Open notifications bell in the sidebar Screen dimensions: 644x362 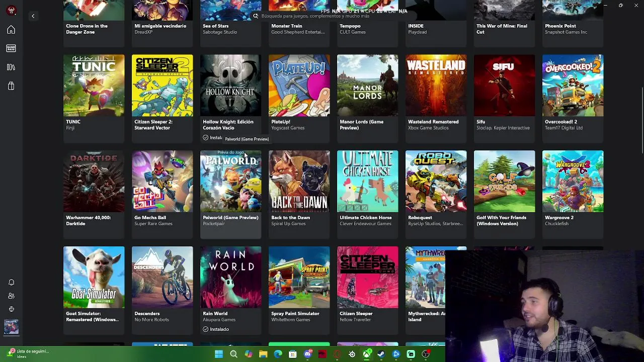(11, 283)
